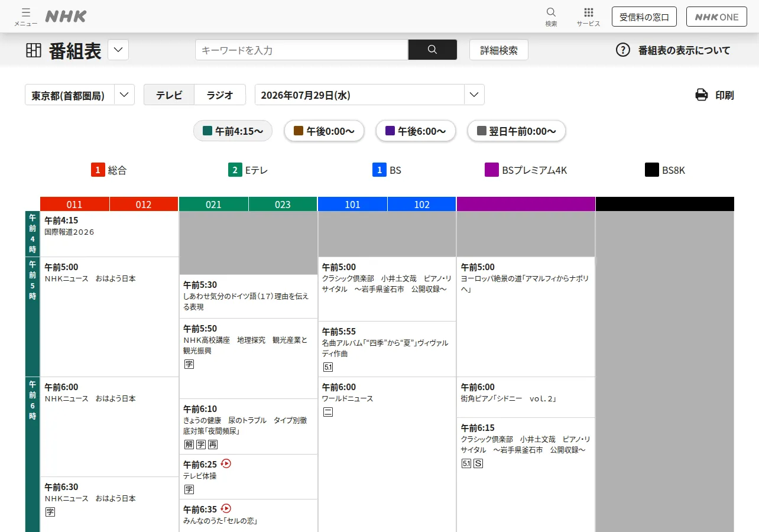Viewport: 759px width, 532px height.
Task: Click the 字 icon under テレビ体操
Action: pyautogui.click(x=189, y=489)
